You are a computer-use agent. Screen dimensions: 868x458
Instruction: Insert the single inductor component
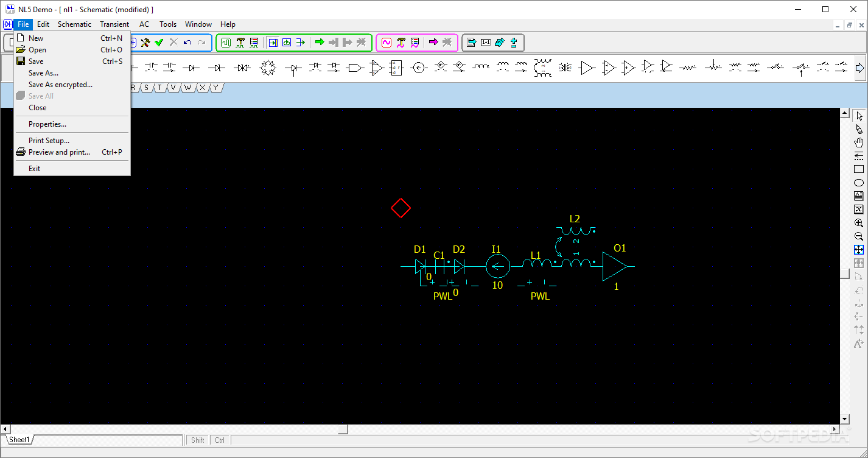(481, 66)
